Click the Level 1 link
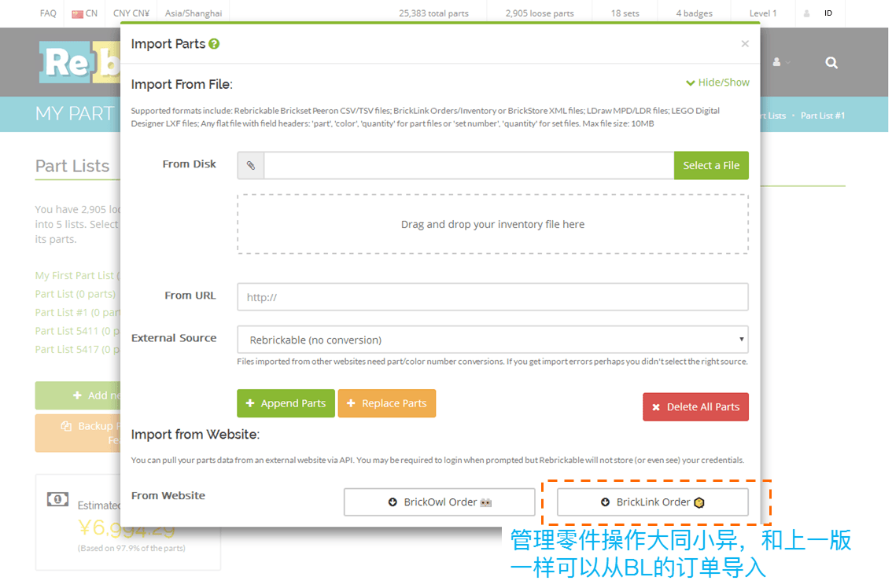Screen dimensions: 892x588 coord(763,13)
